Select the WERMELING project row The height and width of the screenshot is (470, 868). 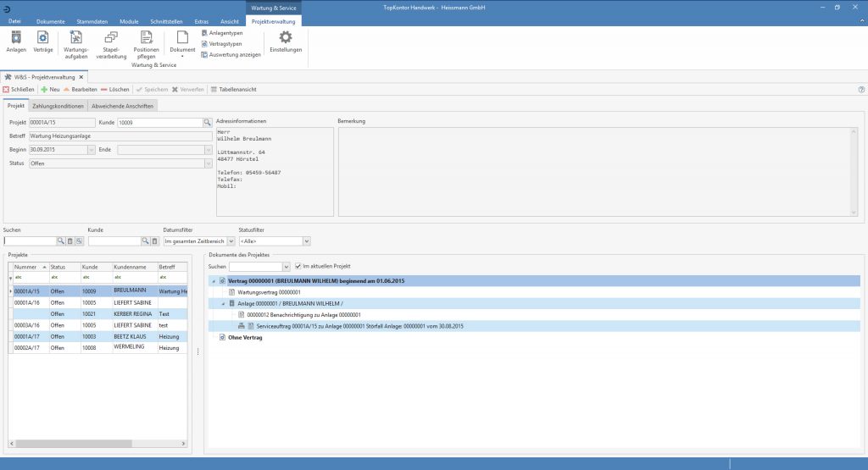pyautogui.click(x=98, y=348)
